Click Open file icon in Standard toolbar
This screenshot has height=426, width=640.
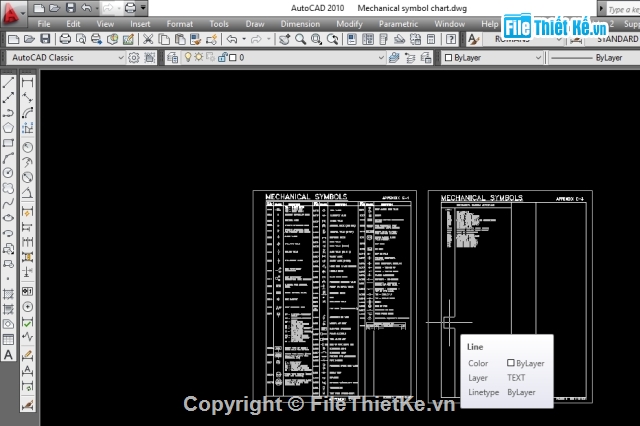point(29,39)
